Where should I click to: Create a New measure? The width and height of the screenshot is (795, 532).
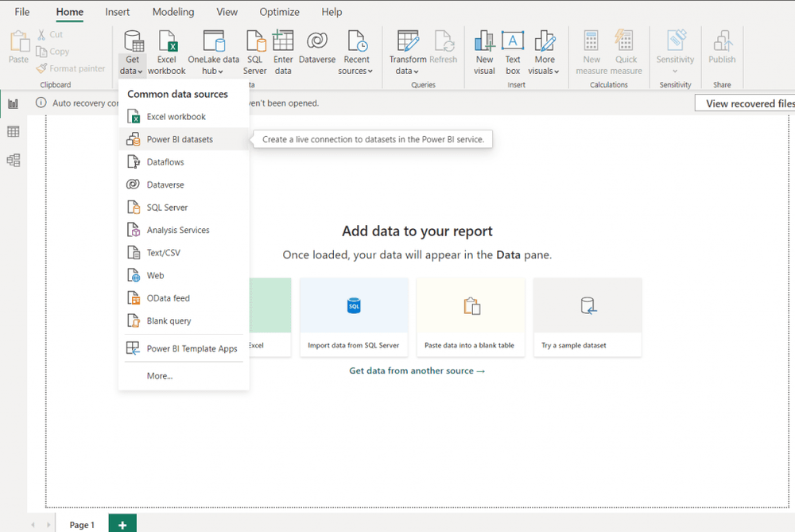coord(591,50)
